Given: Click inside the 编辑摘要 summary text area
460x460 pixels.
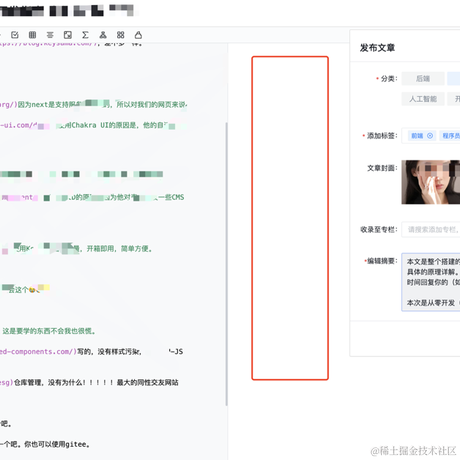Looking at the screenshot, I should tap(431, 282).
